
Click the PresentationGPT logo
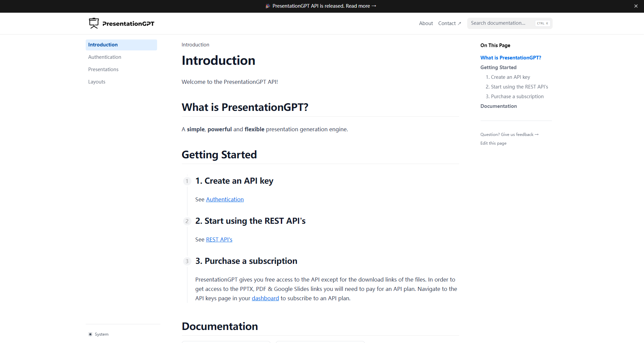coord(121,23)
